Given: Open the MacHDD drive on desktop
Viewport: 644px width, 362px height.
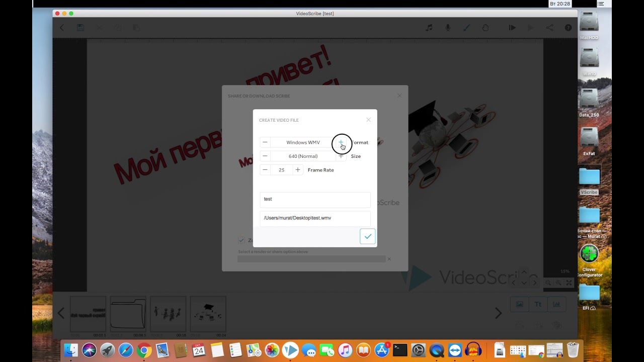Looking at the screenshot, I should 589,26.
